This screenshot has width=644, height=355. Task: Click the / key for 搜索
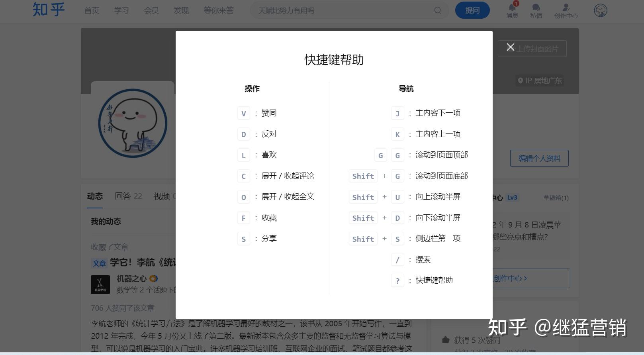click(397, 260)
